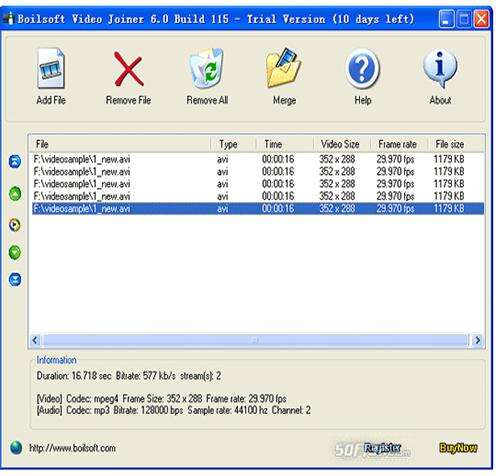The image size is (496, 476).
Task: Click the highlighted row's 00:00:16 time cell
Action: (278, 209)
